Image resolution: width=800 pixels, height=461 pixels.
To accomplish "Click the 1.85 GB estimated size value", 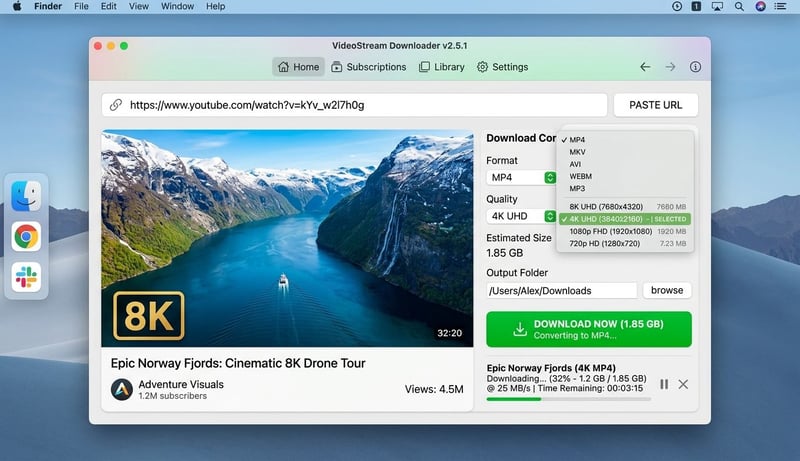I will pyautogui.click(x=505, y=253).
